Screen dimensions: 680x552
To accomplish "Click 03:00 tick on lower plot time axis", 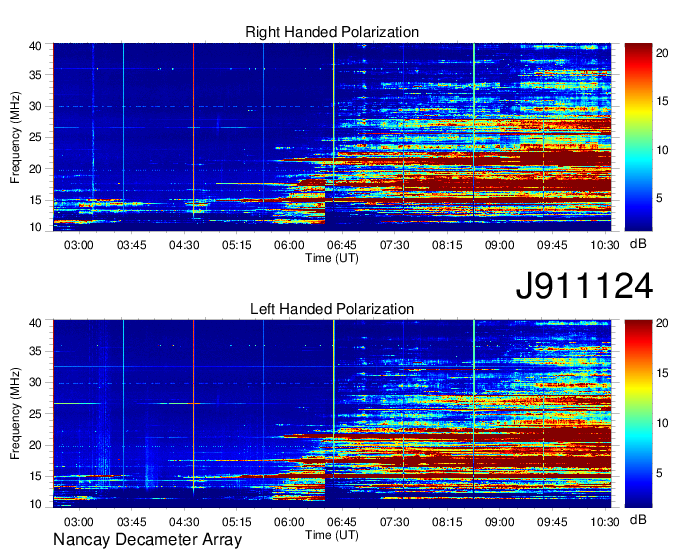I will pos(78,522).
